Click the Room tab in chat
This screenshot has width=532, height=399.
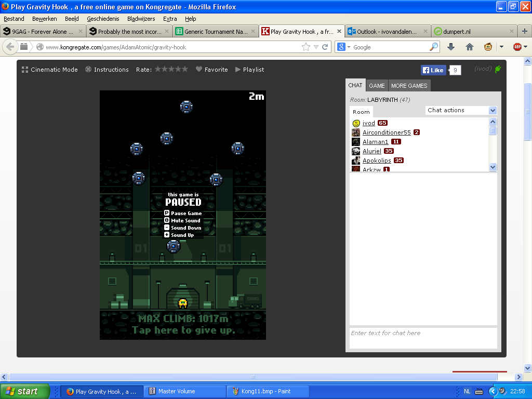pos(361,112)
